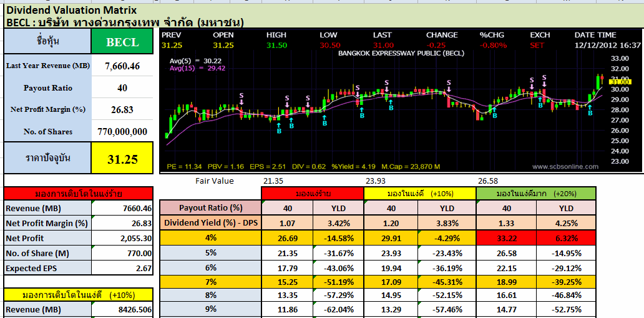The width and height of the screenshot is (644, 318).
Task: Select the fair value 26.58 above the green header
Action: click(489, 181)
